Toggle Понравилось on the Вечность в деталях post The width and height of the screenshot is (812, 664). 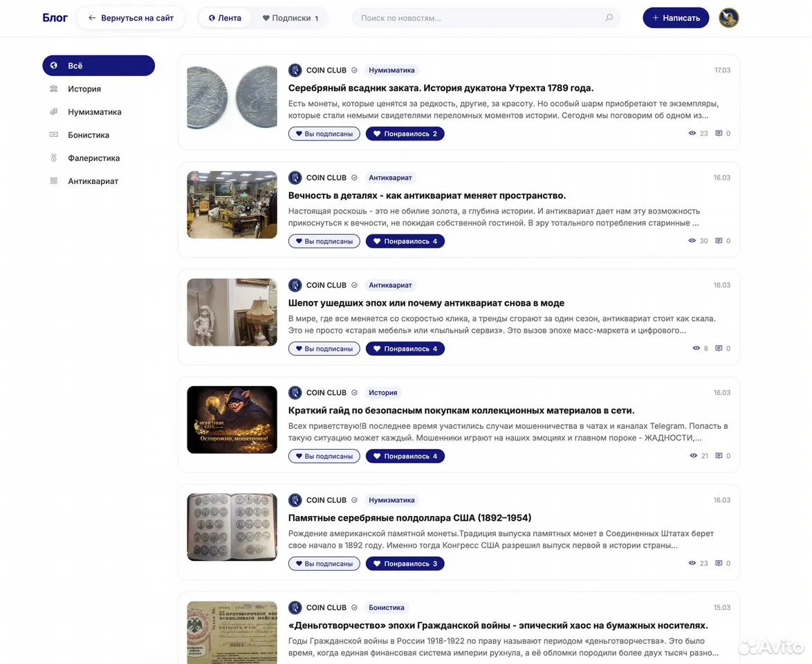click(405, 241)
